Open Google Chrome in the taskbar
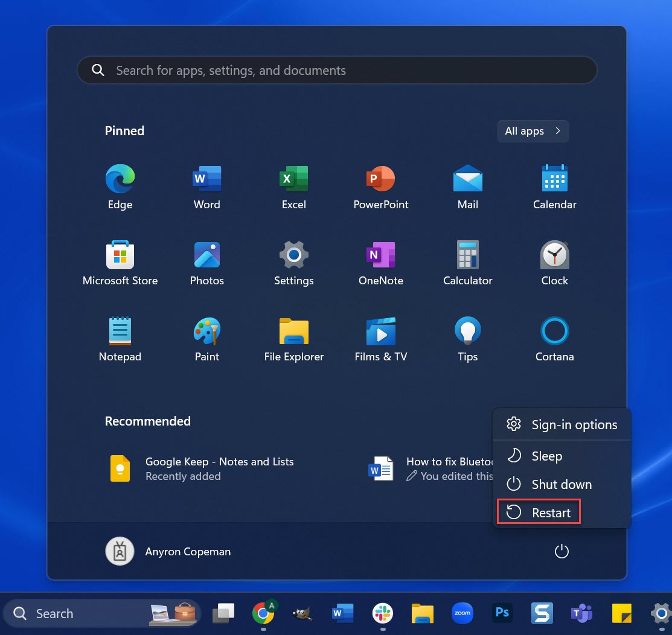672x635 pixels. pos(264,613)
